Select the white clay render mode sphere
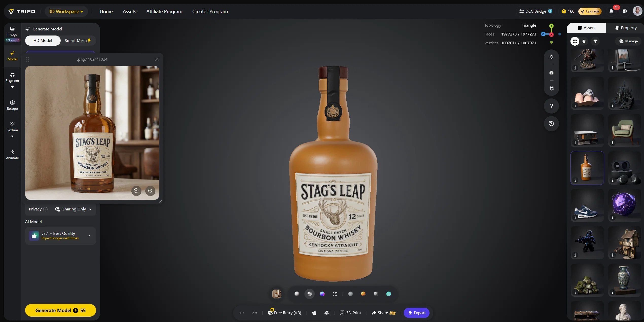Image resolution: width=644 pixels, height=322 pixels. (297, 294)
